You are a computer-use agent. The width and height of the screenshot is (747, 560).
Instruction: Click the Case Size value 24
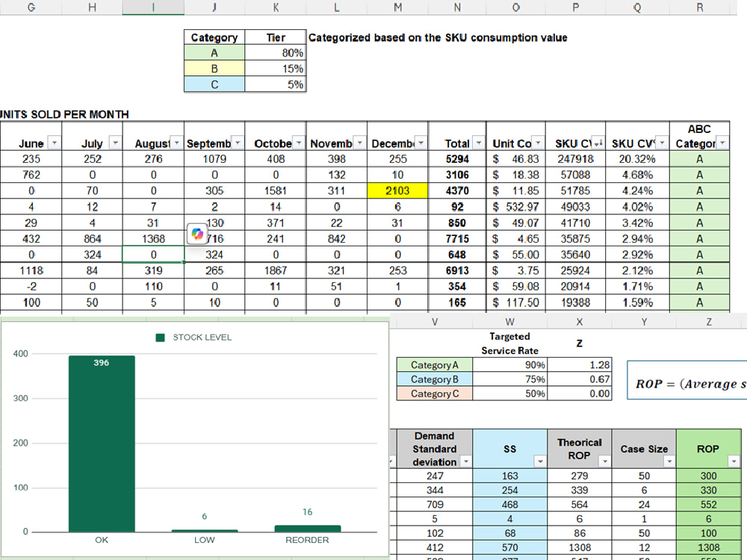[644, 505]
